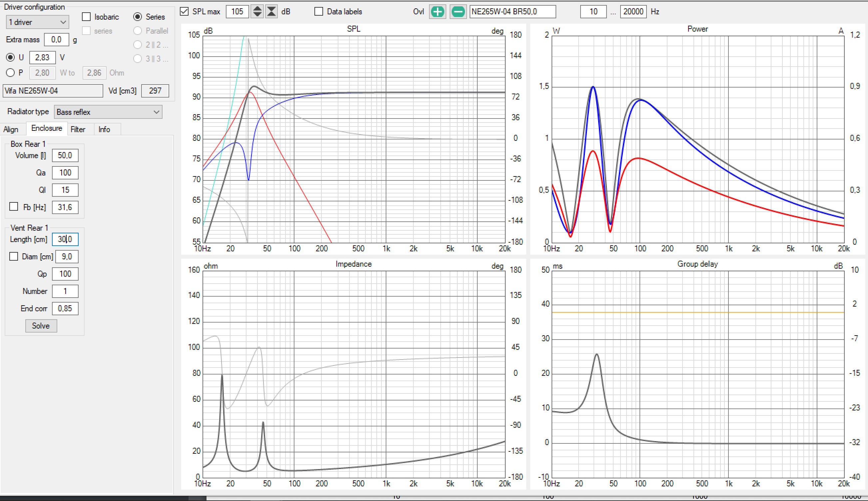Click the SPL max autoscale icon
Image resolution: width=868 pixels, height=501 pixels.
[271, 12]
